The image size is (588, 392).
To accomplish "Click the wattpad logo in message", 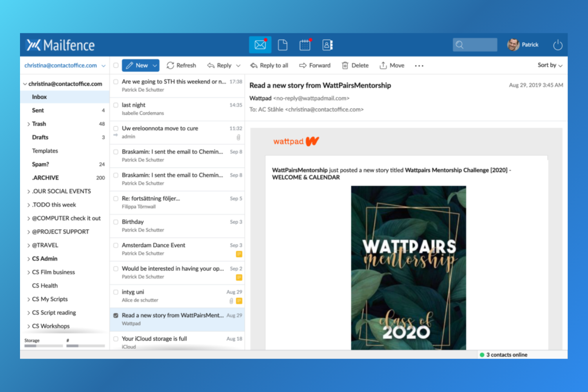I will (296, 141).
